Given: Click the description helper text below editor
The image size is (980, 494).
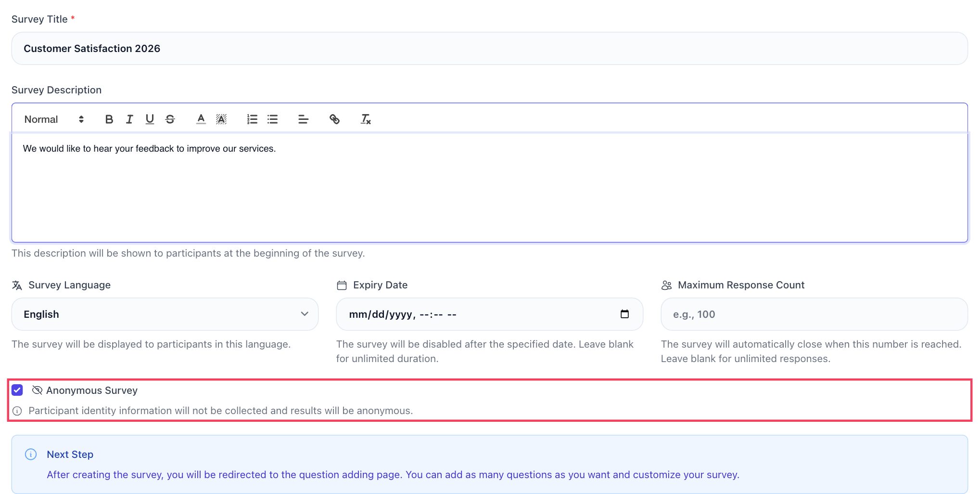Looking at the screenshot, I should [188, 253].
